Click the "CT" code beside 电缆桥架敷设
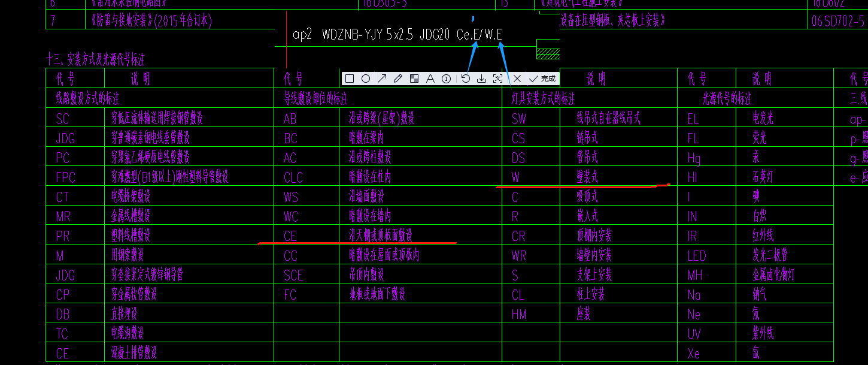 point(62,197)
